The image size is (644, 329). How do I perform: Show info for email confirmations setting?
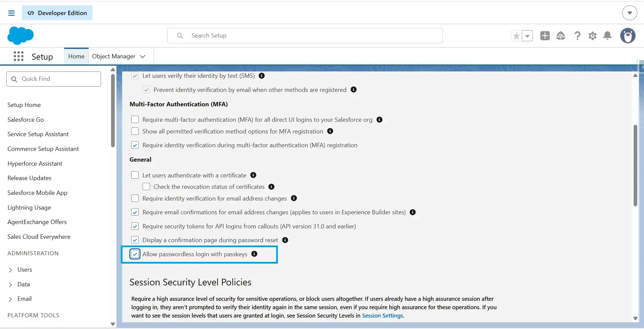point(413,212)
